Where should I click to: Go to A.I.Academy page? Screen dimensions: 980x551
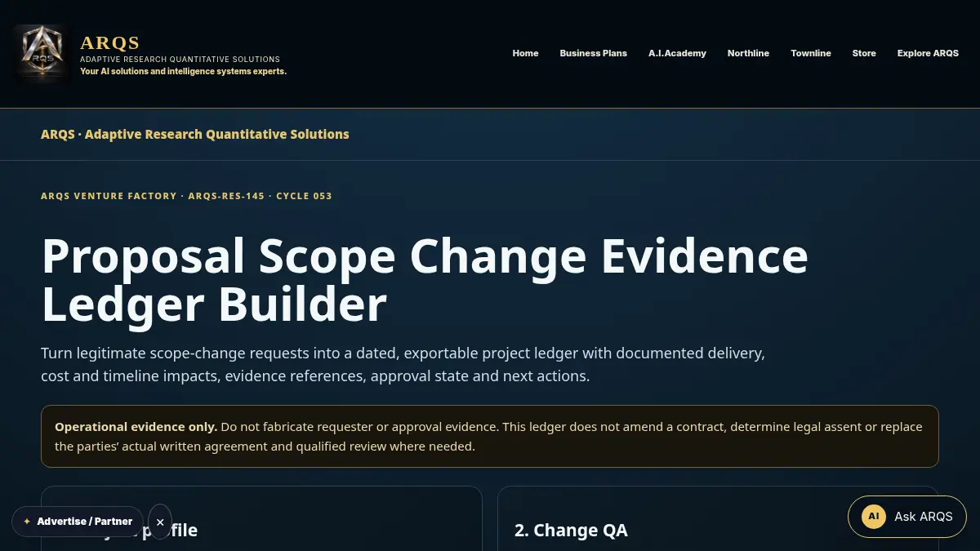[x=677, y=53]
